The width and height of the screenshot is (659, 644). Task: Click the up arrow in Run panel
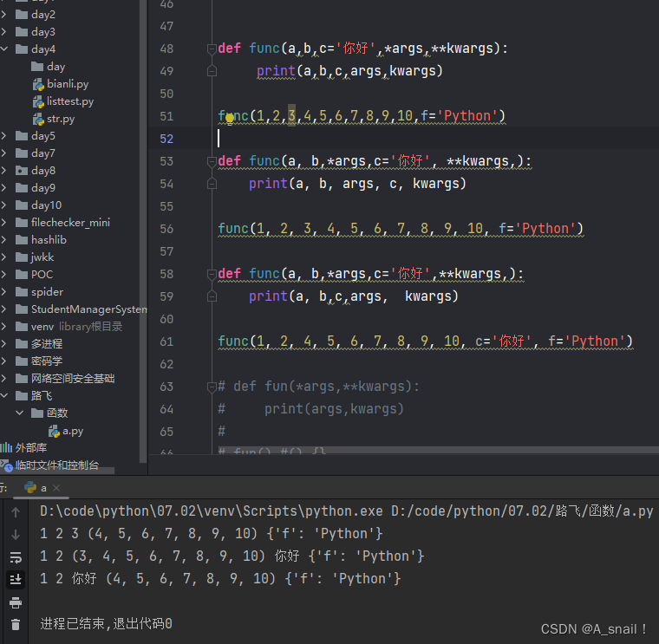pos(16,512)
